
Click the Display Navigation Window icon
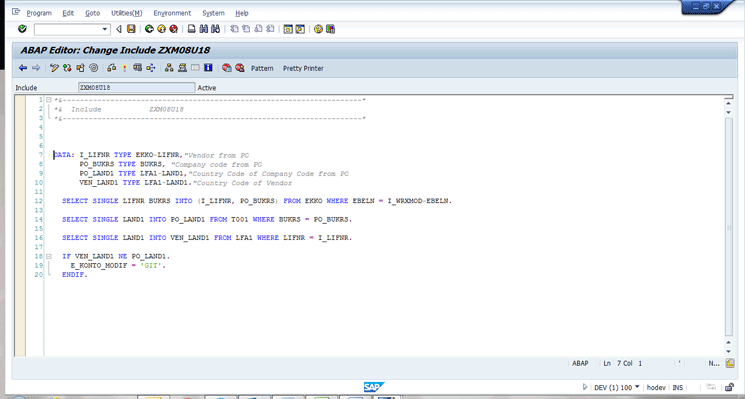(182, 68)
